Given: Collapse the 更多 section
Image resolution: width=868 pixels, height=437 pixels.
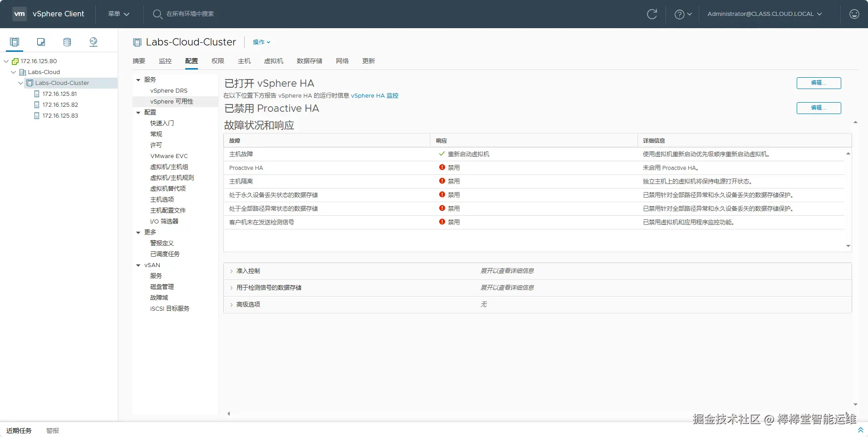Looking at the screenshot, I should click(x=138, y=233).
